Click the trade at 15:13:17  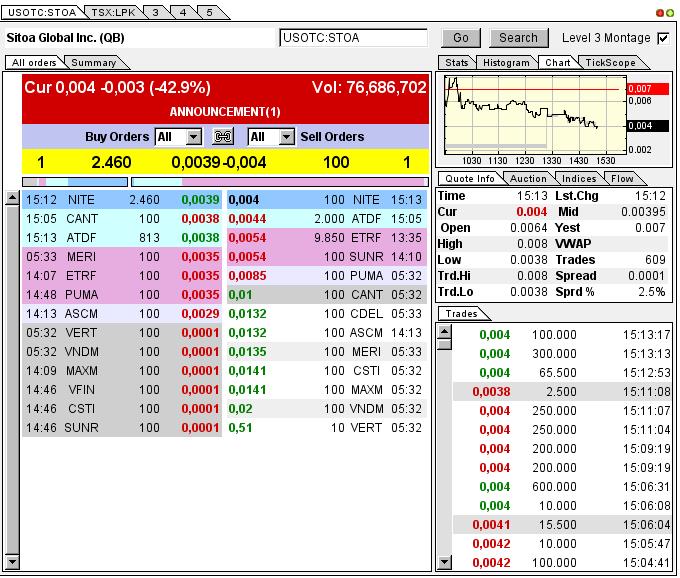click(x=562, y=335)
